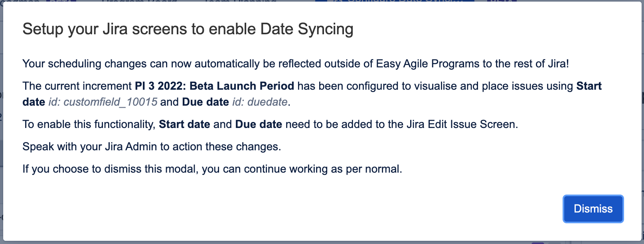Dismiss the Date Syncing setup modal

[x=593, y=209]
